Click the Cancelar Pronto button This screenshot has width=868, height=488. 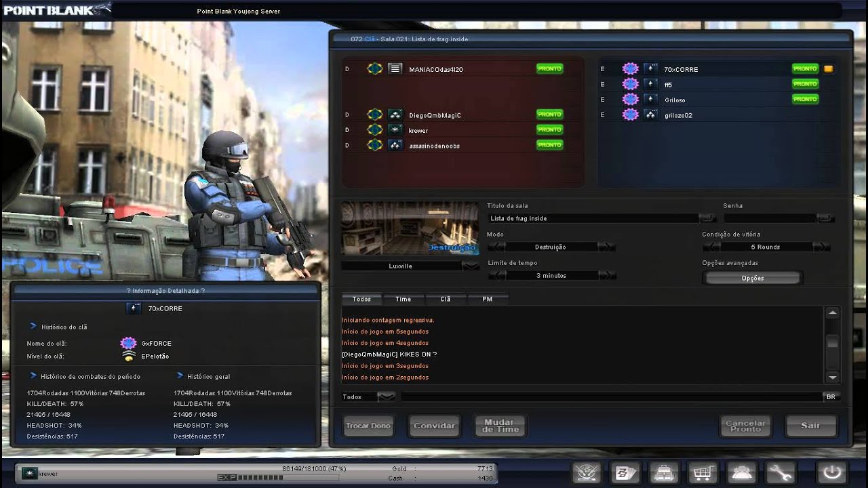(x=745, y=426)
